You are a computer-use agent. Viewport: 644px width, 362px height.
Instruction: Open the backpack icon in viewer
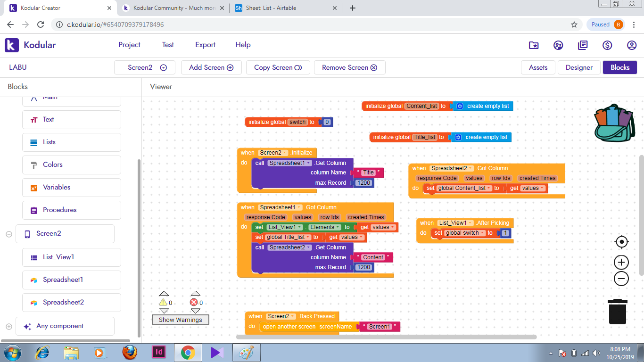(x=614, y=123)
